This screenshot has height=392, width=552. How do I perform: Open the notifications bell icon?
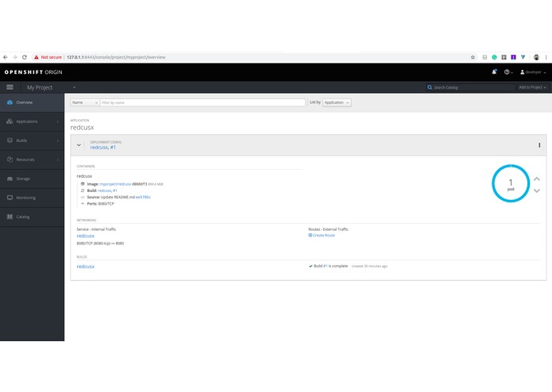[494, 72]
